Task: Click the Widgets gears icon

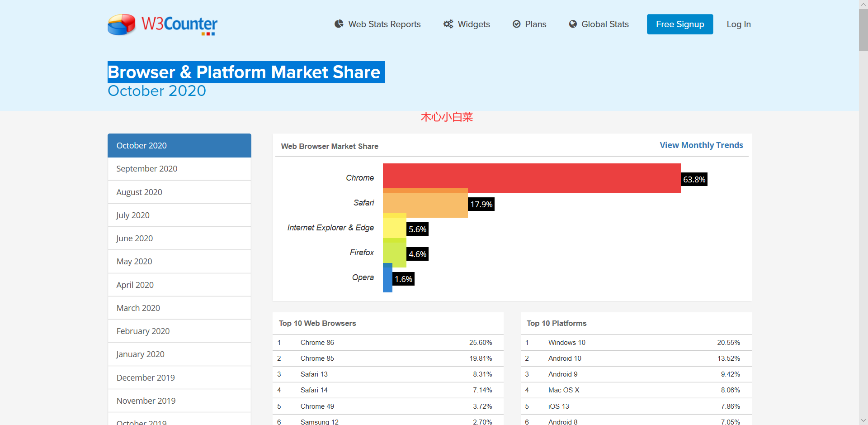Action: (448, 24)
